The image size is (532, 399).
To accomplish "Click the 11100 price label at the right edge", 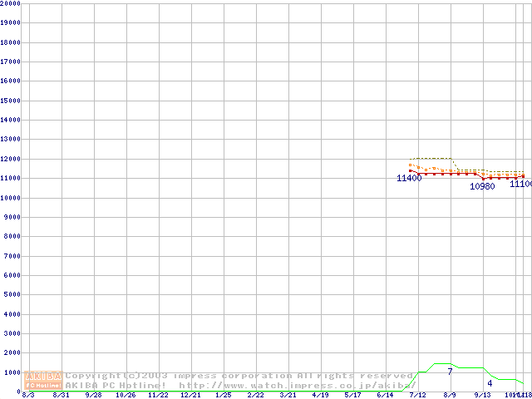I will point(521,184).
